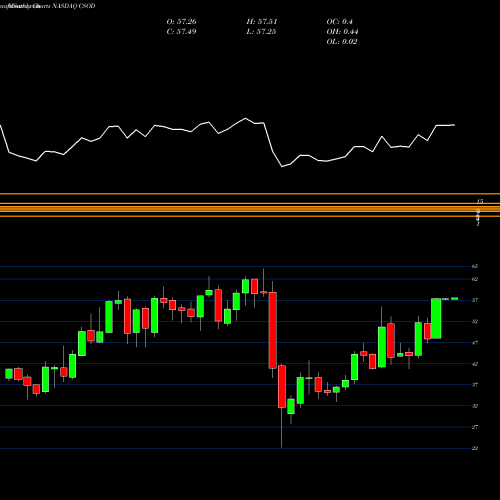This screenshot has height=500, width=500.
Task: Click the 62 price axis label
Action: (x=475, y=279)
